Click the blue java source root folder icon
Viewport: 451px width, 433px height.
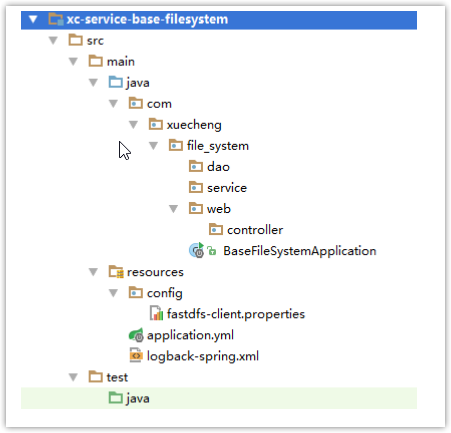116,82
